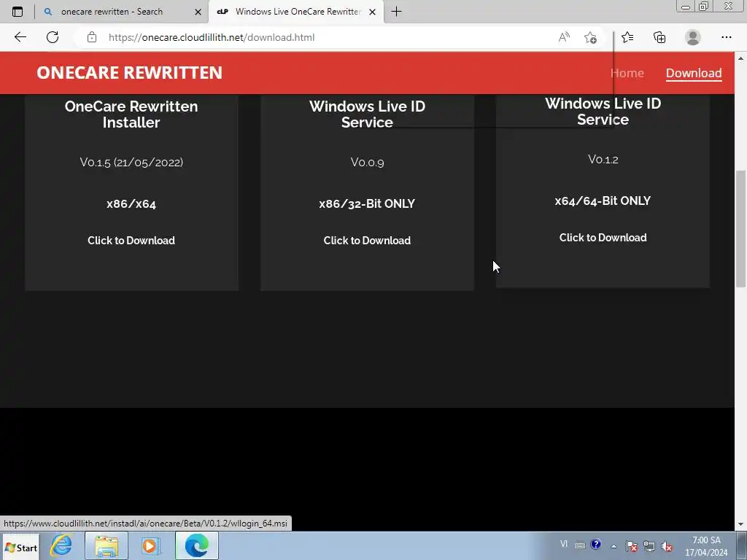
Task: Select the x64/64-Bit ONLY label
Action: click(603, 201)
